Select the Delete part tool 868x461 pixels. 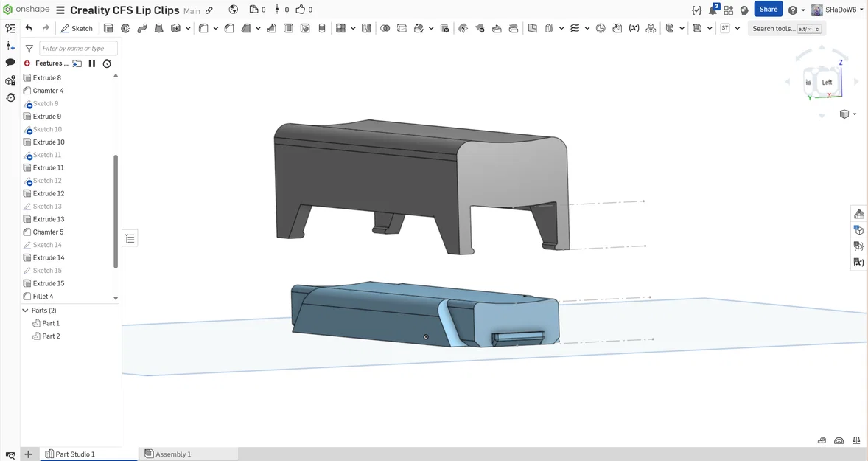click(444, 28)
